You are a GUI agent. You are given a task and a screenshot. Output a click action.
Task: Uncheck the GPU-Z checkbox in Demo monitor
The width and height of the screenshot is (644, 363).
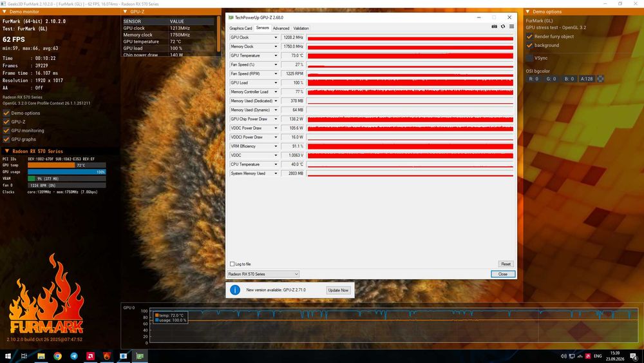point(6,122)
